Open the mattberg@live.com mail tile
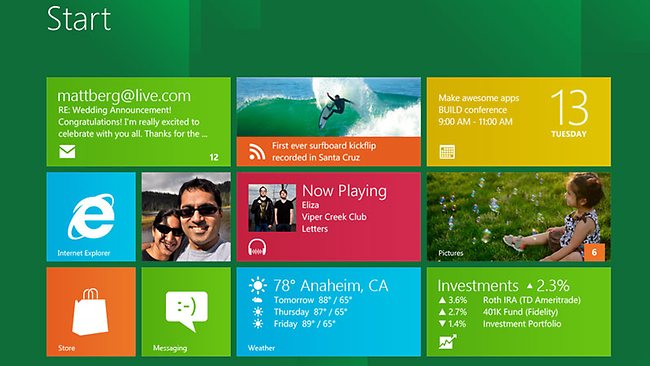650x366 pixels. [138, 122]
